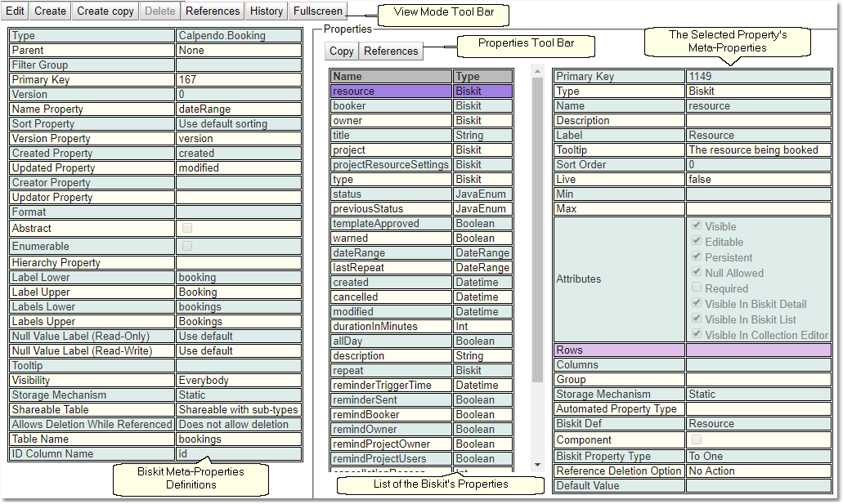Image resolution: width=843 pixels, height=504 pixels.
Task: Select the dateRange property row
Action: (392, 253)
